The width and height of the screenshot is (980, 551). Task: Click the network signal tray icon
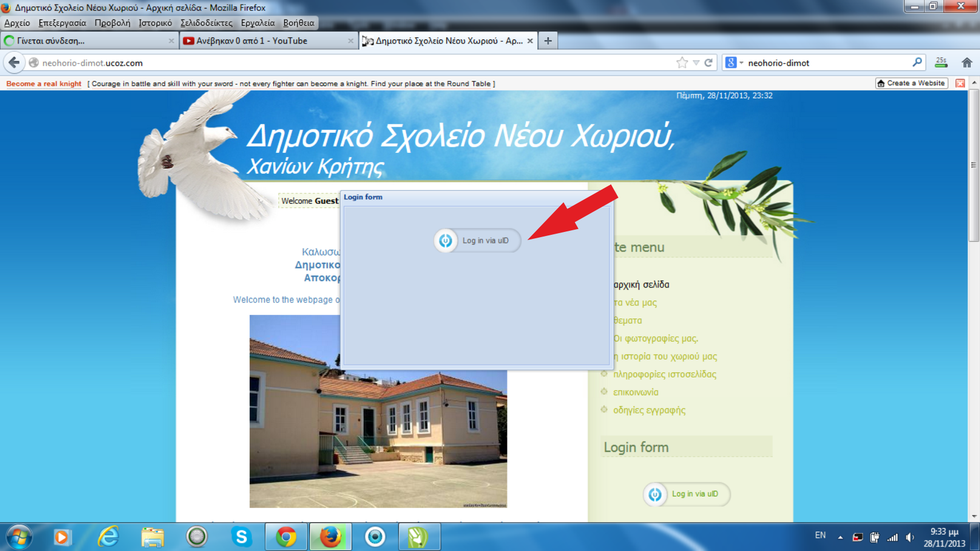892,537
